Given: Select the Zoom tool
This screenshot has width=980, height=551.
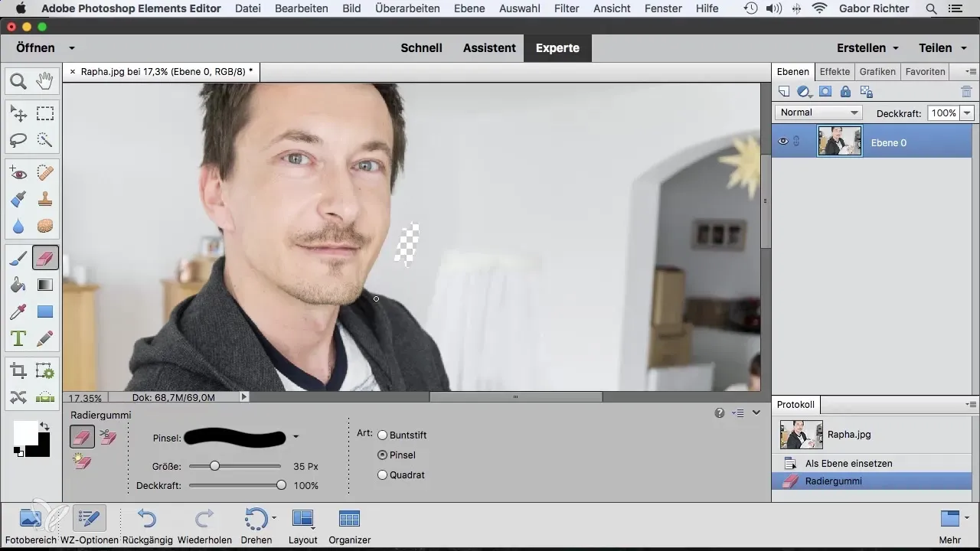Looking at the screenshot, I should coord(18,80).
